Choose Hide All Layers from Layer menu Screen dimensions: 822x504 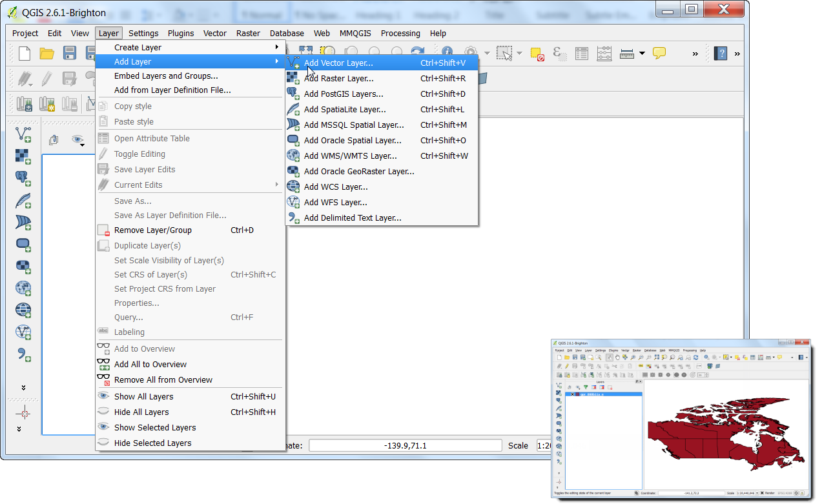coord(141,412)
